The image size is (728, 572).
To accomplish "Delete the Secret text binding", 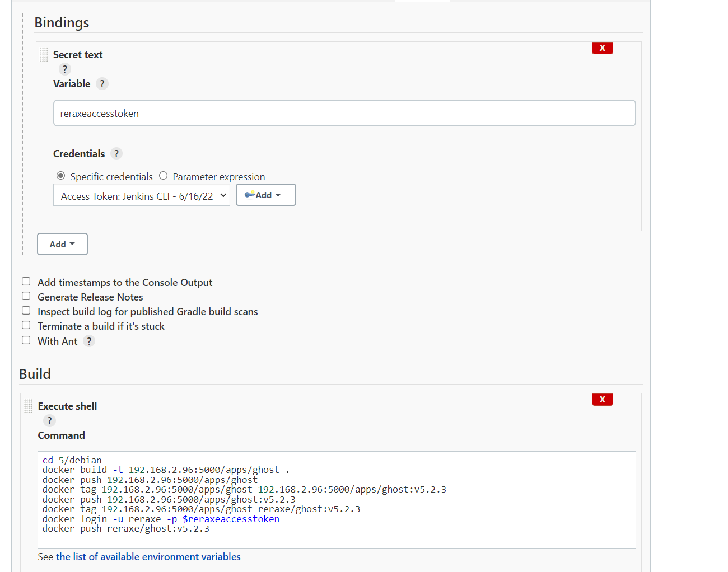I will click(602, 48).
